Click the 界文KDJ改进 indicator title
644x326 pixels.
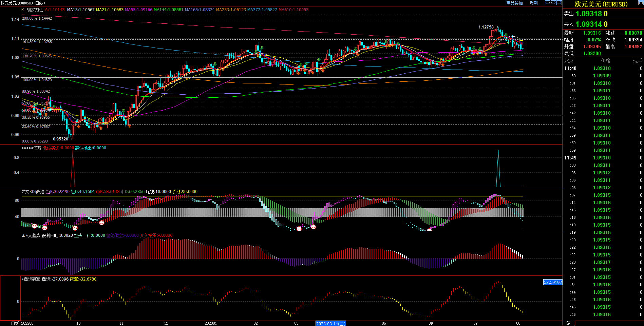(x=33, y=192)
